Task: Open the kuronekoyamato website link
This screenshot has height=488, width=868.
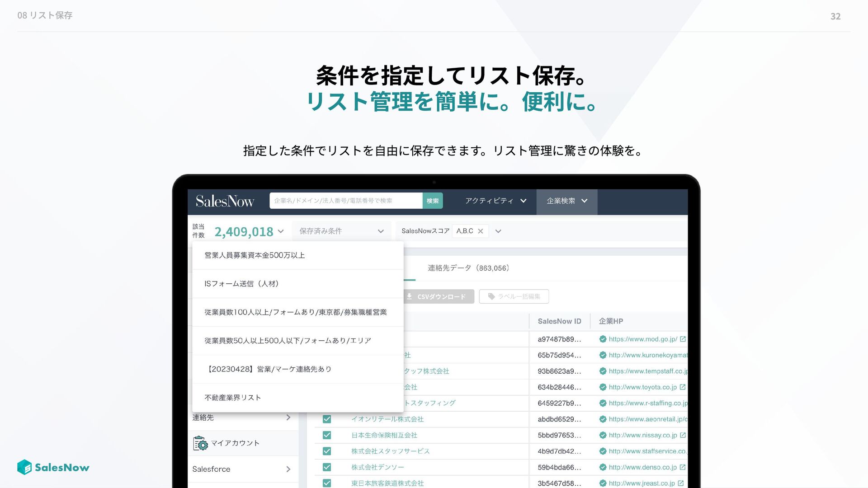Action: 648,355
